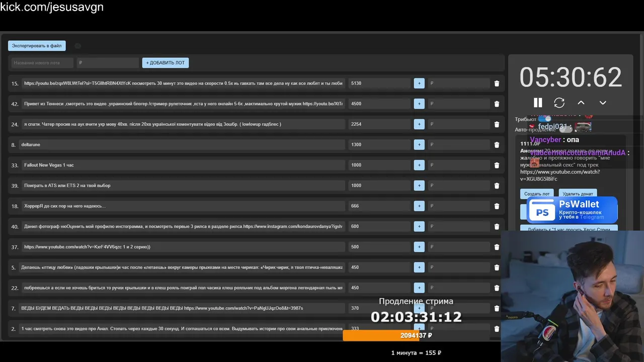Delete lot 7 'ВЕДЫ БУДЕМ ВЕДАТЬ'
Screen dimensions: 644x362
click(497, 308)
